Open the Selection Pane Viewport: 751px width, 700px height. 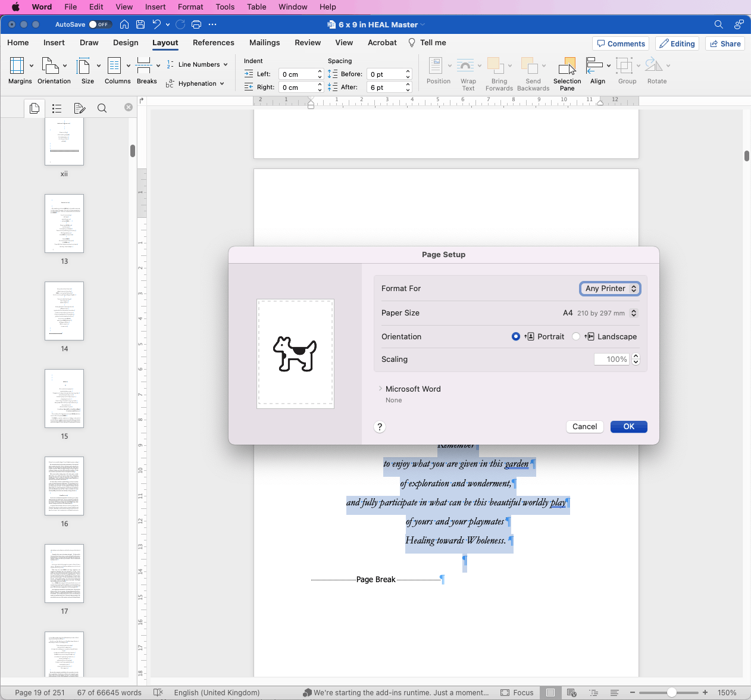(567, 70)
